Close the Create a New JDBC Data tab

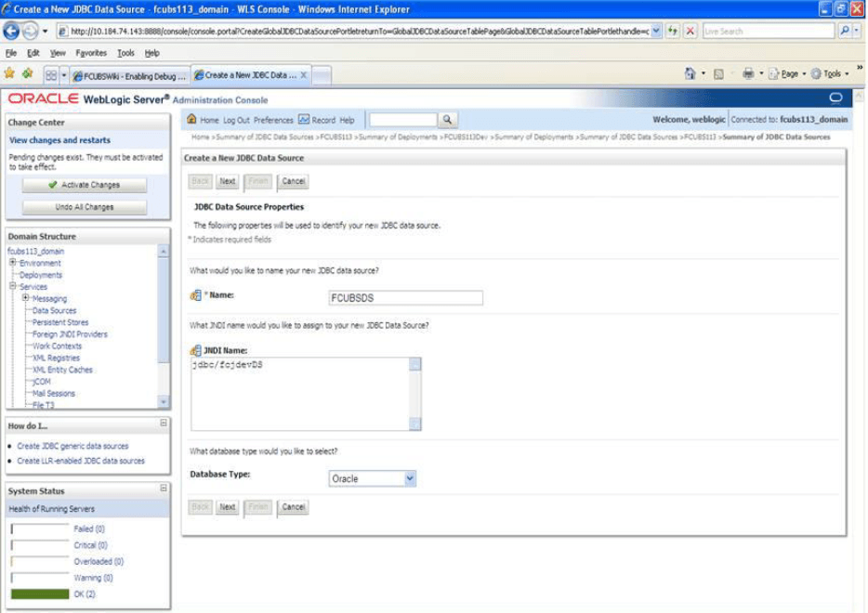click(303, 75)
